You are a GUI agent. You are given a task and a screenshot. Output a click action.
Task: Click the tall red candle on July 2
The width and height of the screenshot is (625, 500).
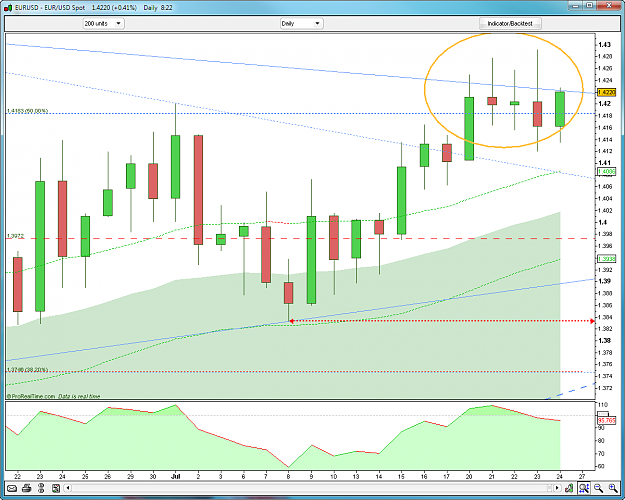click(x=198, y=190)
